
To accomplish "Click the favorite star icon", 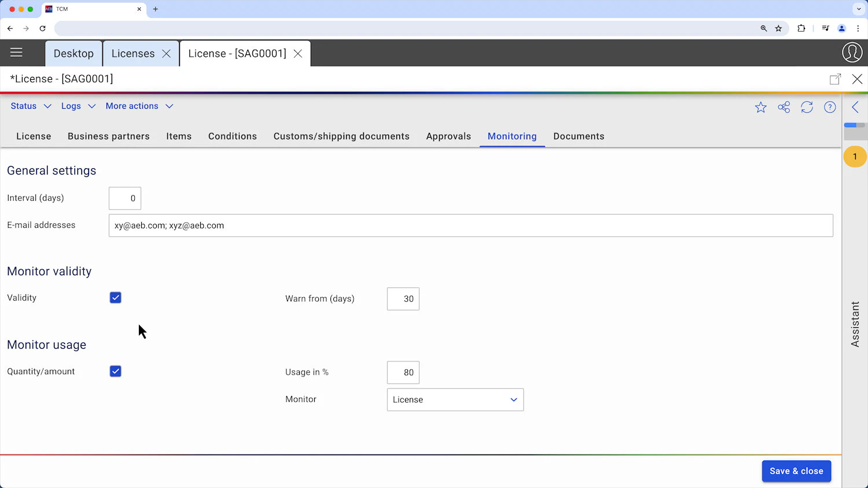I will click(x=760, y=107).
